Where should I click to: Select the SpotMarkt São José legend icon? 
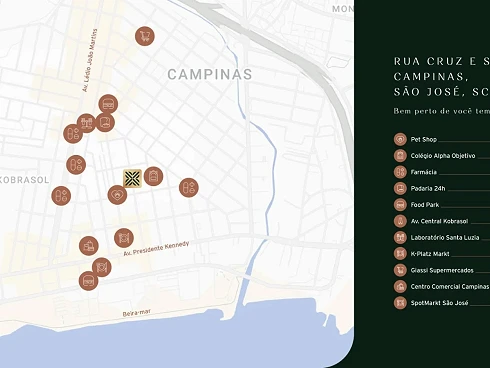[400, 303]
